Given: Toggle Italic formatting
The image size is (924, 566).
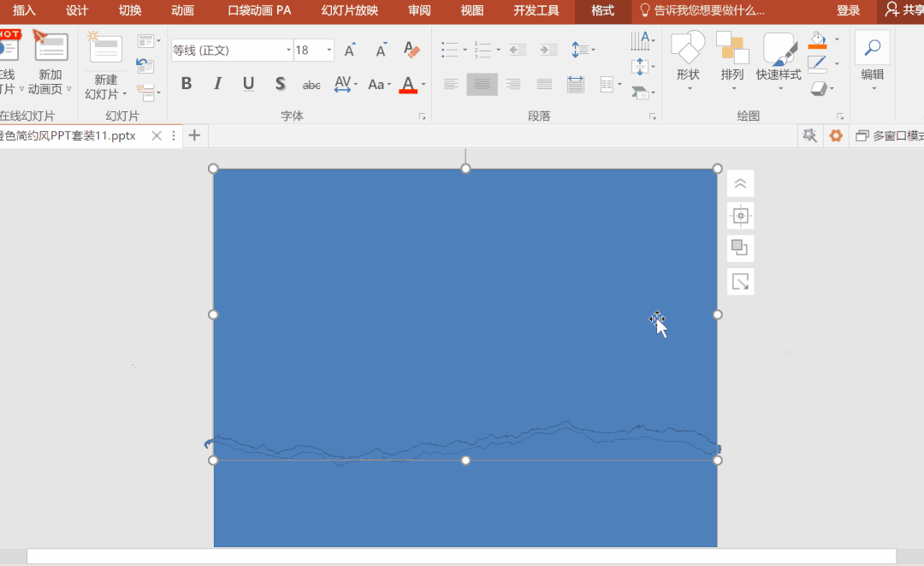Looking at the screenshot, I should click(217, 84).
